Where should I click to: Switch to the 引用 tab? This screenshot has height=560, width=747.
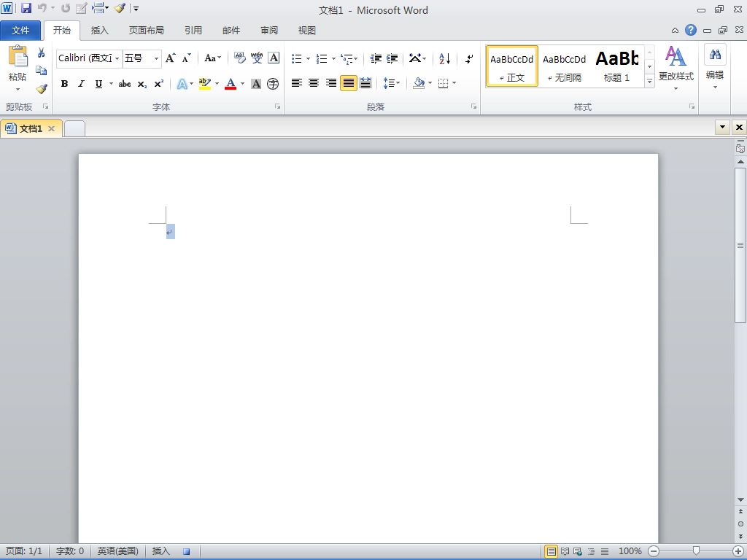tap(193, 30)
